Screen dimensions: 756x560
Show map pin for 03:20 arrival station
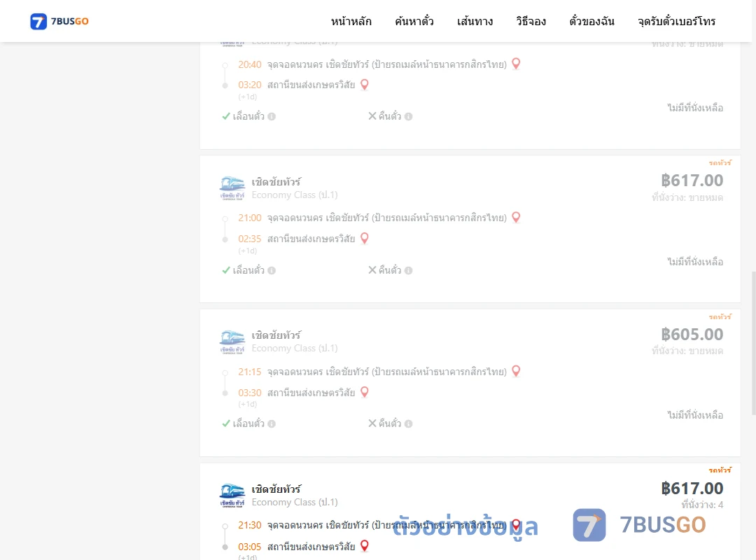point(365,85)
